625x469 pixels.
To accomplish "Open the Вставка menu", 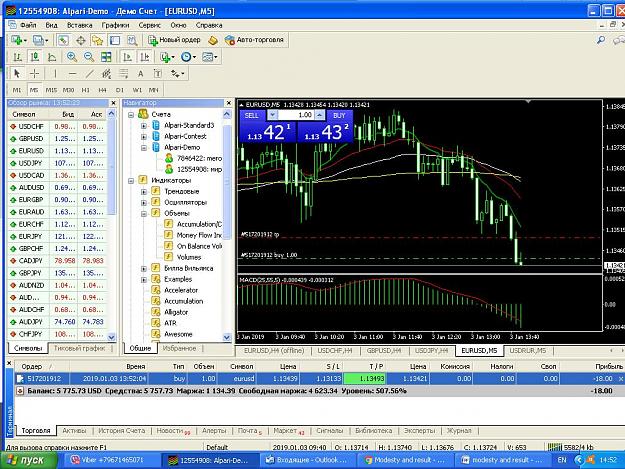I will tap(80, 25).
